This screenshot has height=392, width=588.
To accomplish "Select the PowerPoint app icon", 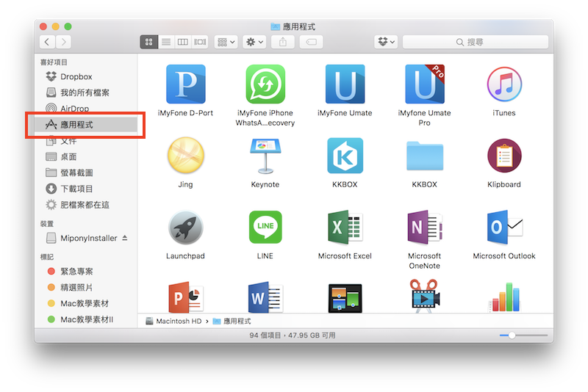I will point(186,297).
